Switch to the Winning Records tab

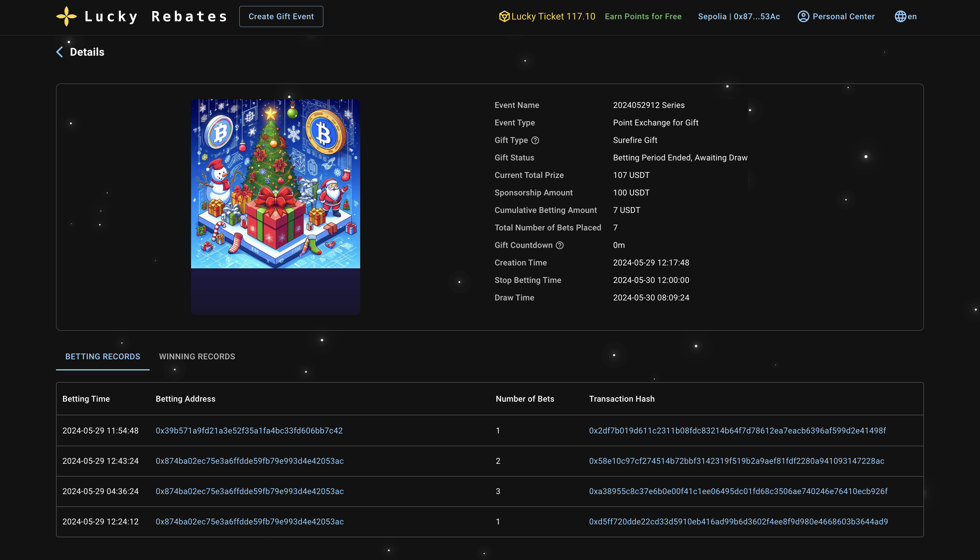[197, 356]
